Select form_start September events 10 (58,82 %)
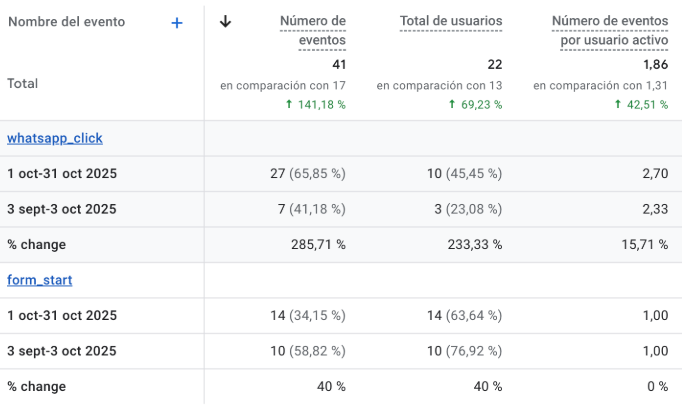This screenshot has width=682, height=408. coord(308,351)
